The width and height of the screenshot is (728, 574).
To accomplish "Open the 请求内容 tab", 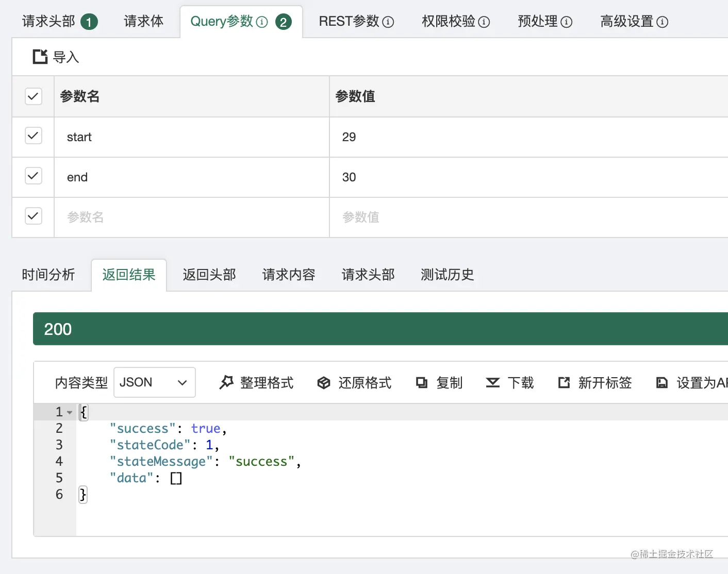I will (289, 275).
